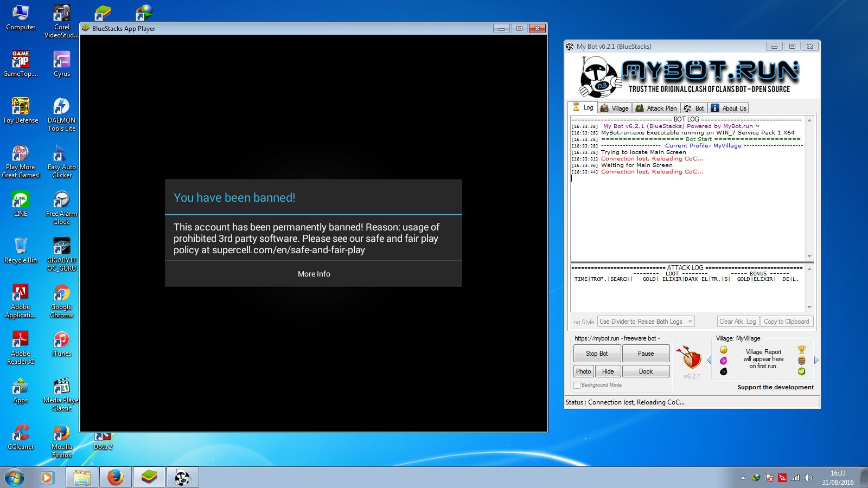
Task: Click the 'You have been banned!' heading
Action: click(x=234, y=198)
